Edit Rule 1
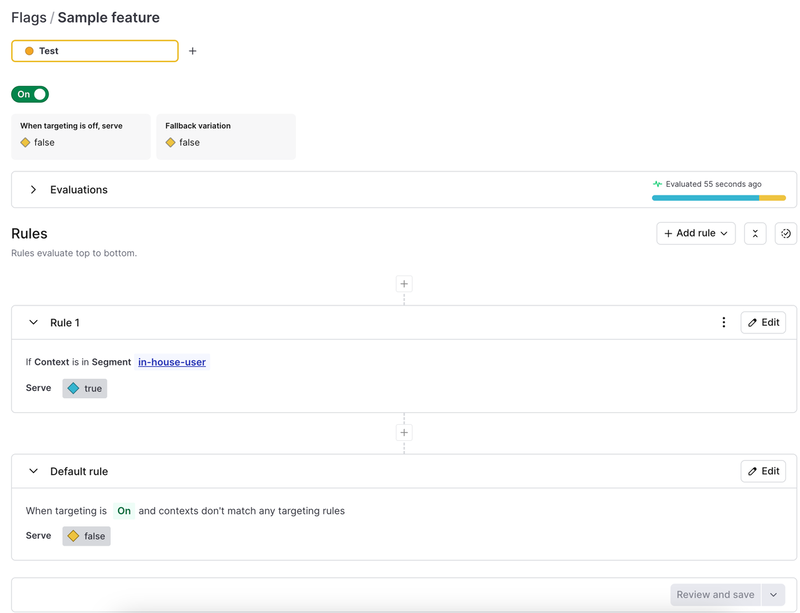The image size is (800, 613). click(763, 322)
